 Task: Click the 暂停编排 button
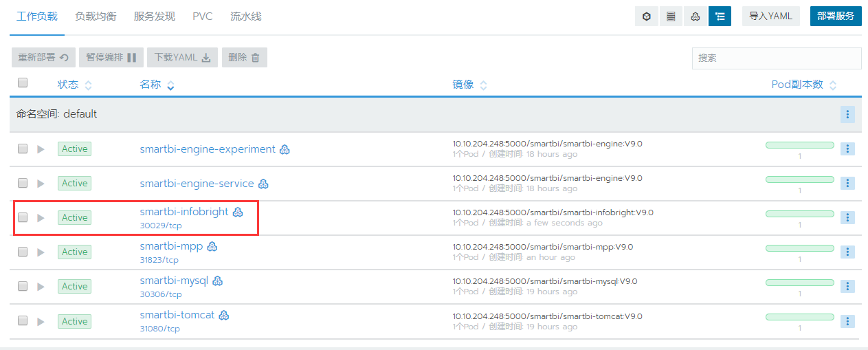coord(111,58)
